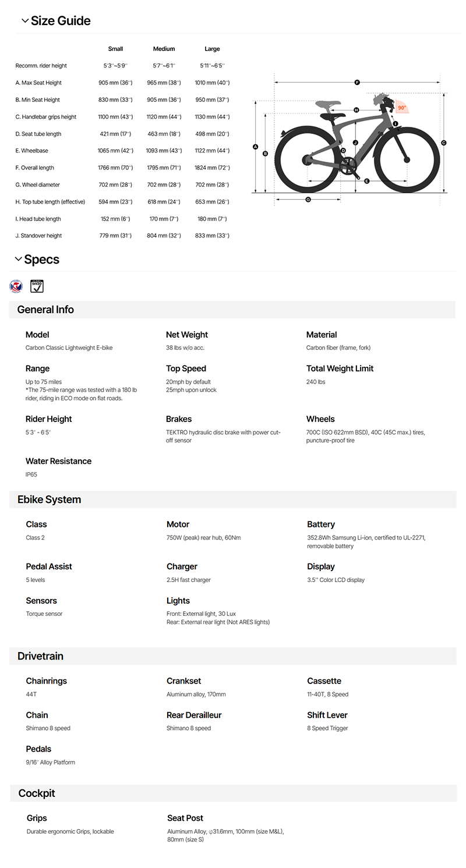
Task: Select the Small size column header
Action: pos(115,49)
